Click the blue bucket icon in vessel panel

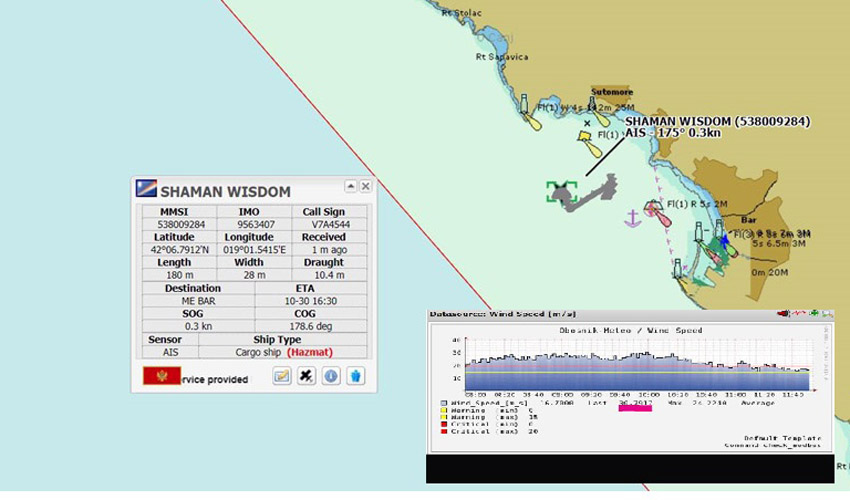pos(355,376)
